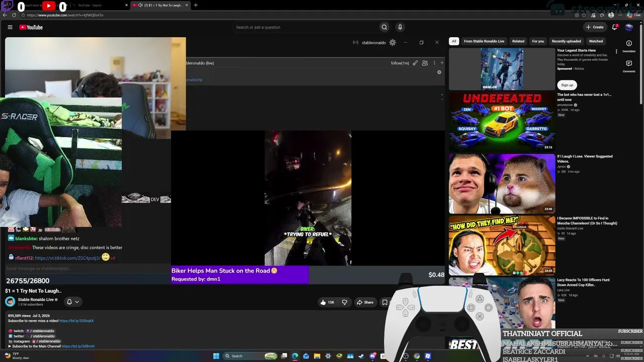Screen dimensions: 644x362
Task: Open the Meccha Chameleon video thumbnail
Action: (x=502, y=245)
